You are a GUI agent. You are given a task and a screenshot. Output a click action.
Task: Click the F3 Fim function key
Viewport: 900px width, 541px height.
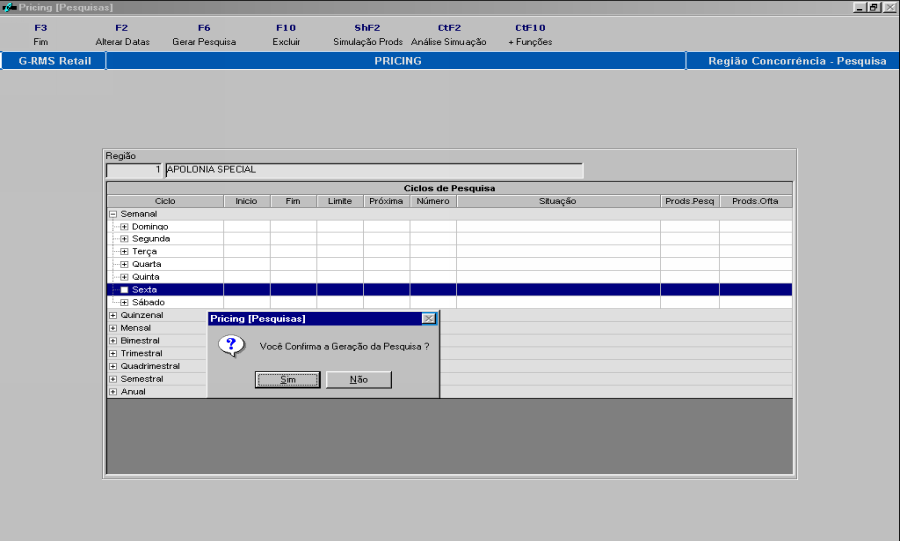[40, 34]
